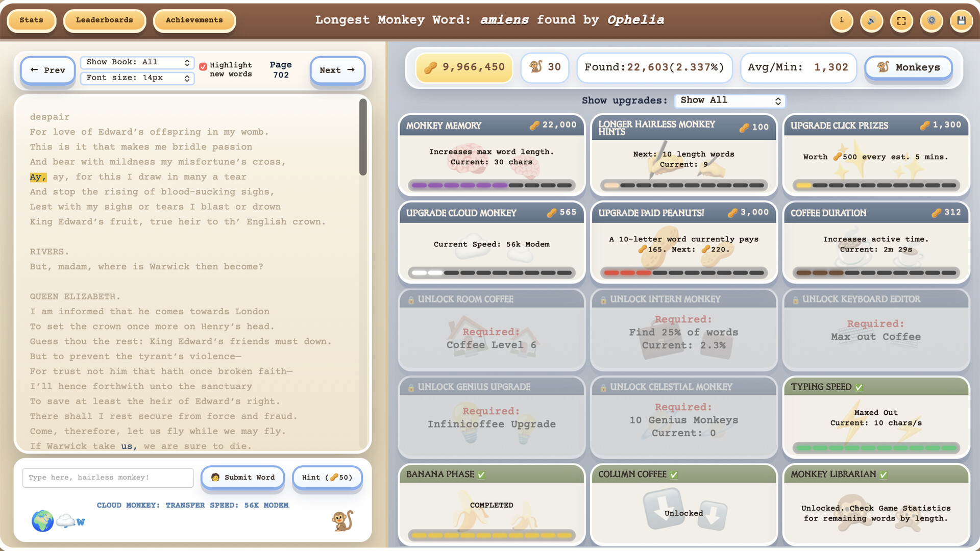The height and width of the screenshot is (551, 980).
Task: Click the highlighted word 'Ay,' in the text
Action: coord(38,177)
